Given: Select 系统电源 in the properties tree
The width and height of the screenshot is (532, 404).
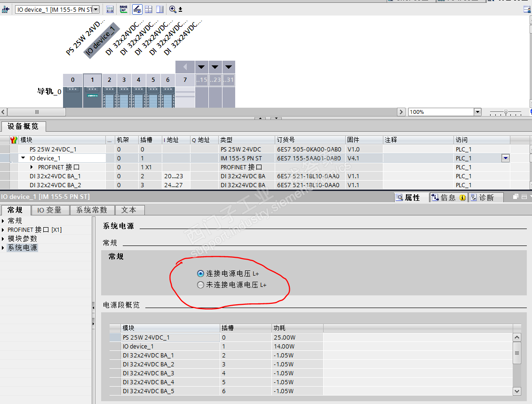Looking at the screenshot, I should (23, 248).
